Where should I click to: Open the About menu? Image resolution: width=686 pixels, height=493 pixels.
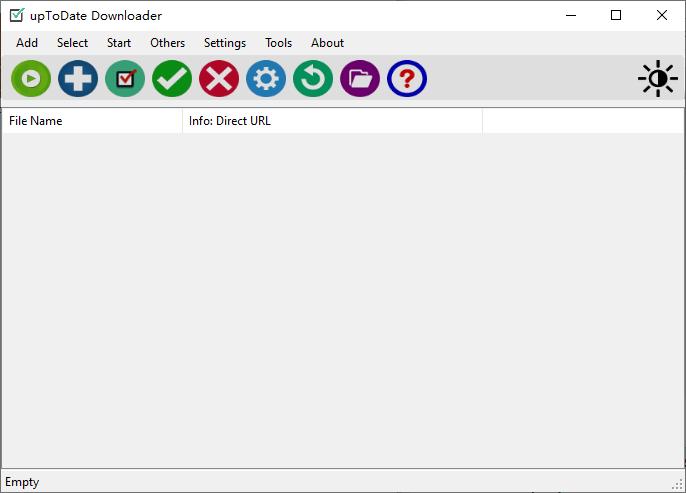coord(327,43)
